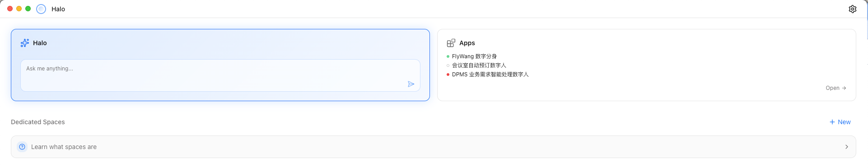Viewport: 868px width, 168px height.
Task: Open the Apps panel via Open link
Action: (836, 88)
